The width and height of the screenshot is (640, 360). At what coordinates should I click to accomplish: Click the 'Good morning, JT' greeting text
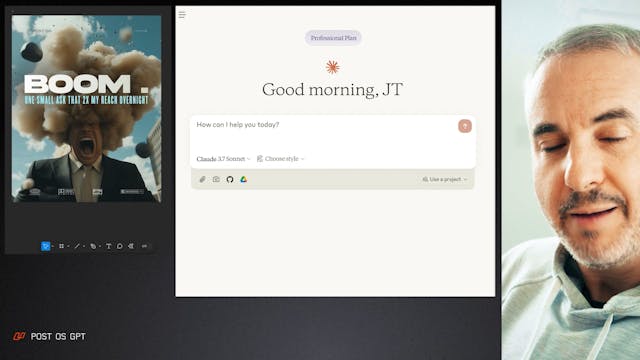pyautogui.click(x=332, y=89)
